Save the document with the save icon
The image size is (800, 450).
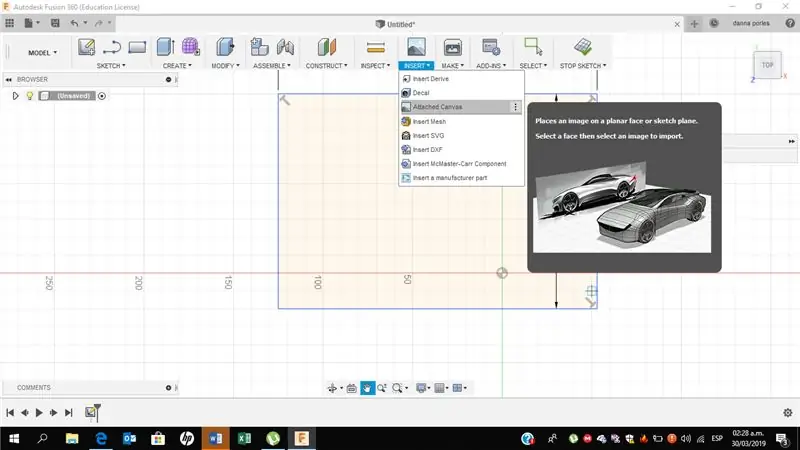click(x=55, y=23)
